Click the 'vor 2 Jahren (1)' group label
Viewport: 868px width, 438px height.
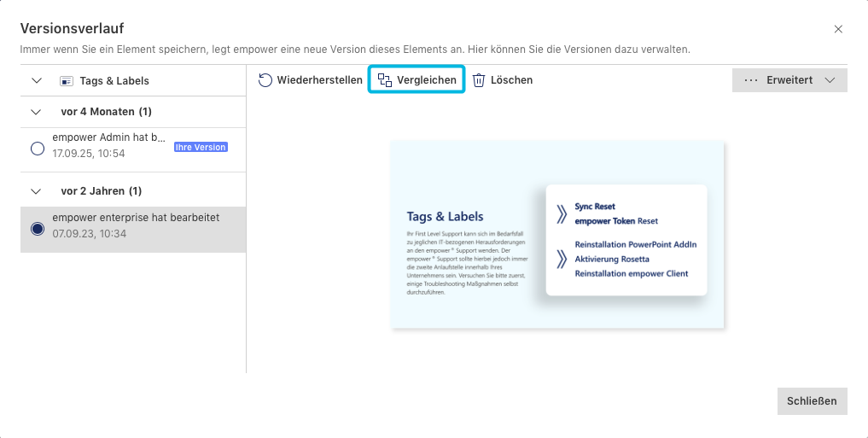tap(102, 191)
